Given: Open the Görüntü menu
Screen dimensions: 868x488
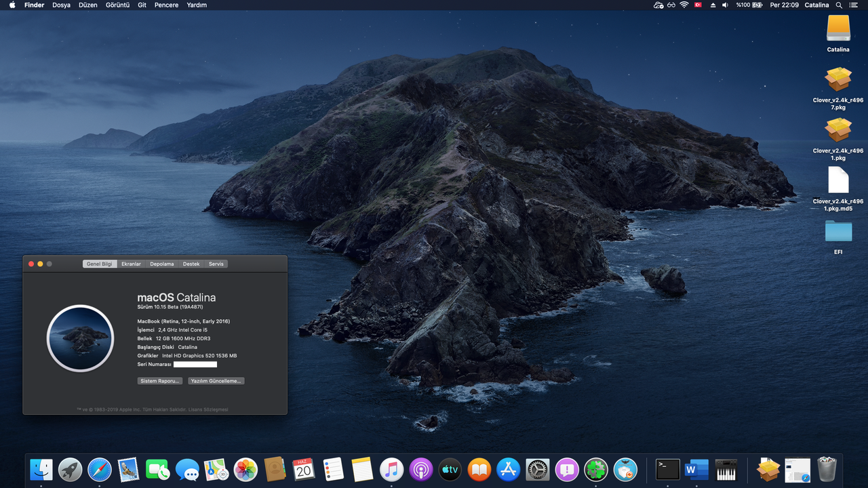Looking at the screenshot, I should tap(117, 5).
